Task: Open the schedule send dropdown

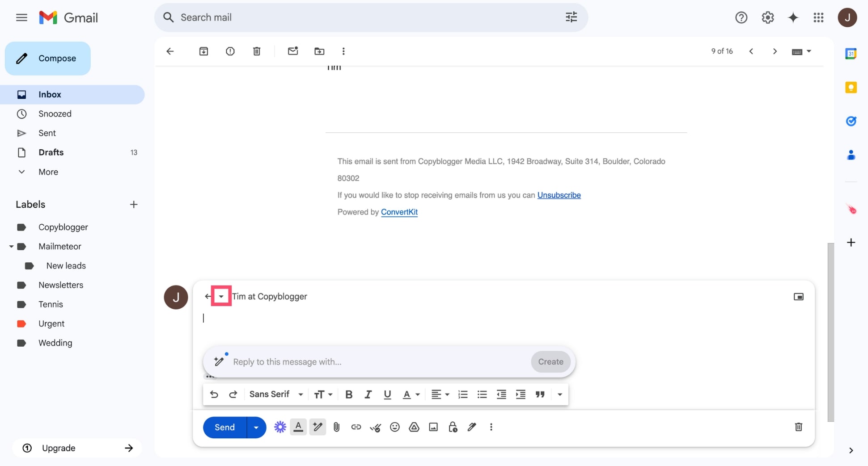Action: pyautogui.click(x=256, y=428)
